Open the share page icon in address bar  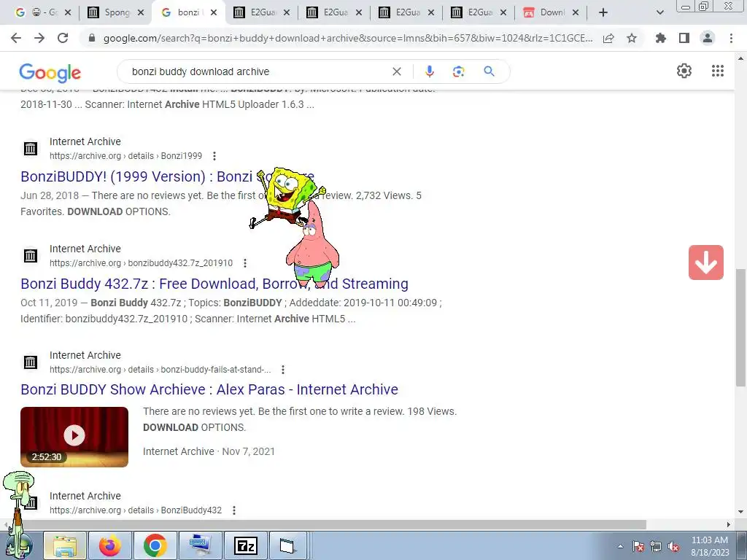tap(608, 39)
